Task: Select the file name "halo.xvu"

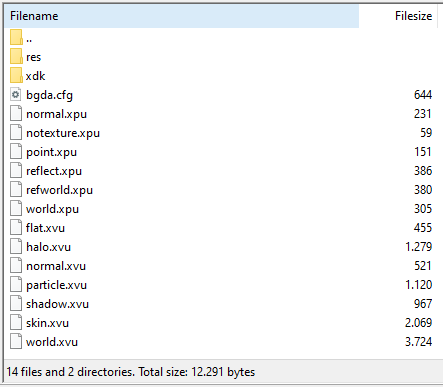Action: (x=48, y=247)
